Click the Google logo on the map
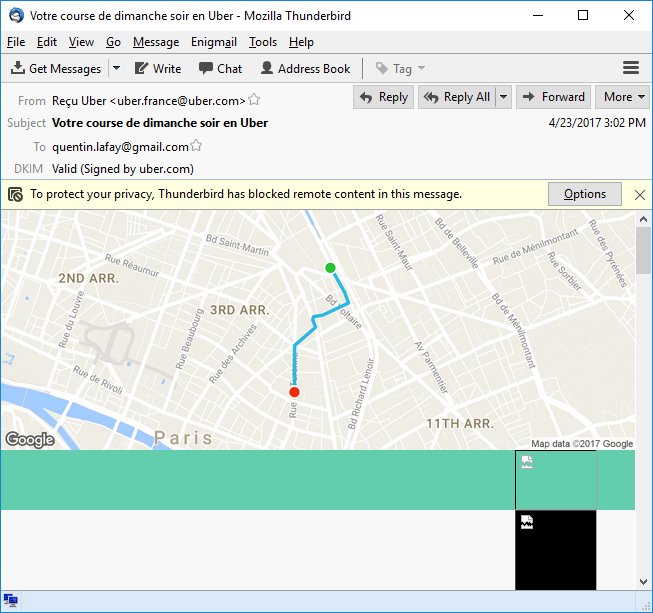 pos(30,439)
